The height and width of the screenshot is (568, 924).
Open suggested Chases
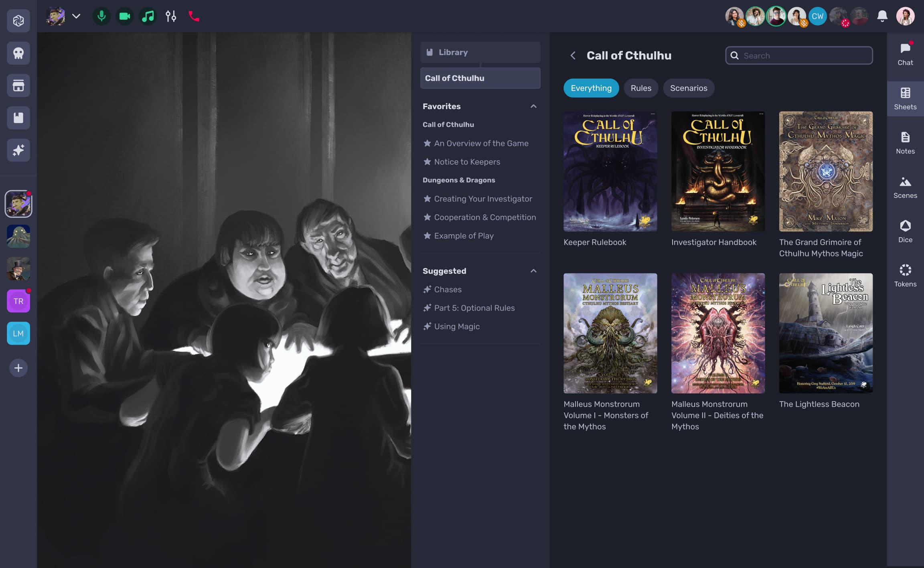(448, 289)
